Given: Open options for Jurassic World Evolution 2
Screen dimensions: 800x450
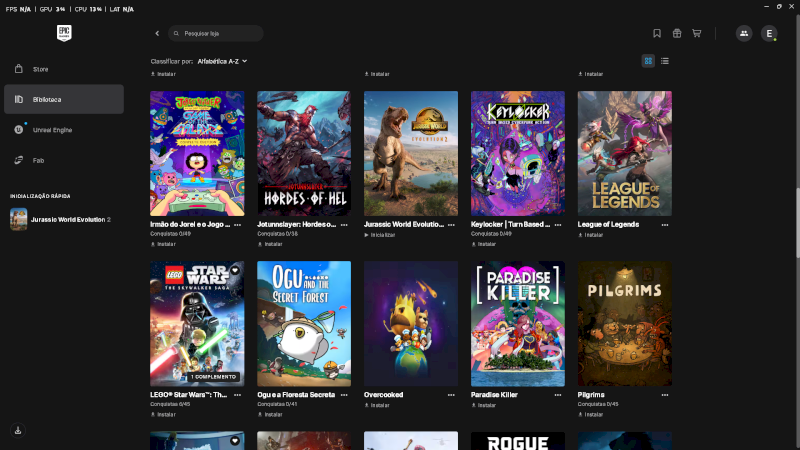Looking at the screenshot, I should 451,224.
